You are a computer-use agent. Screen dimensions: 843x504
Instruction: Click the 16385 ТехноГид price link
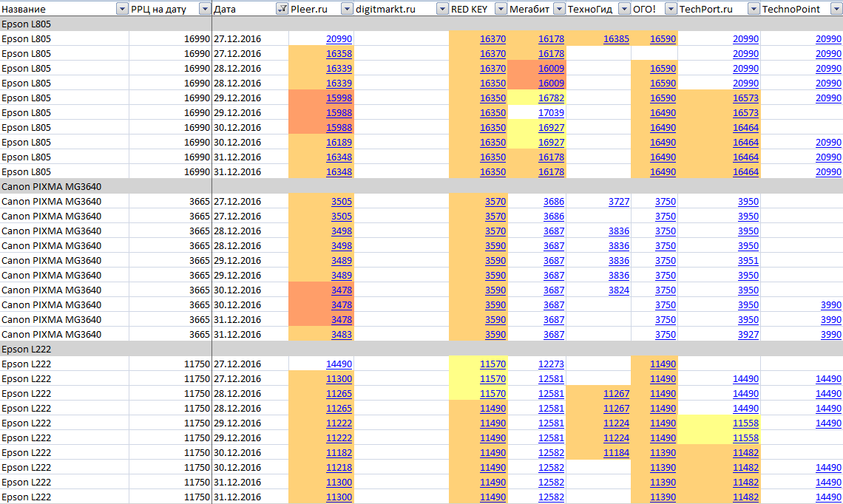click(616, 38)
